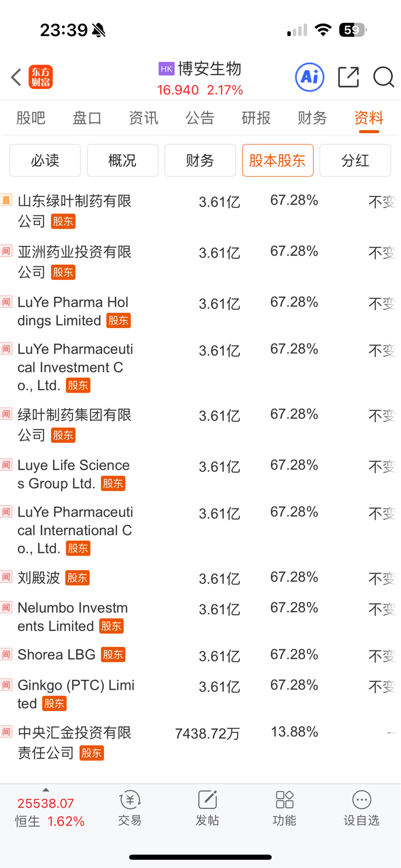Screen dimensions: 401x868
Task: Tap the 交易 trade icon
Action: click(x=130, y=808)
